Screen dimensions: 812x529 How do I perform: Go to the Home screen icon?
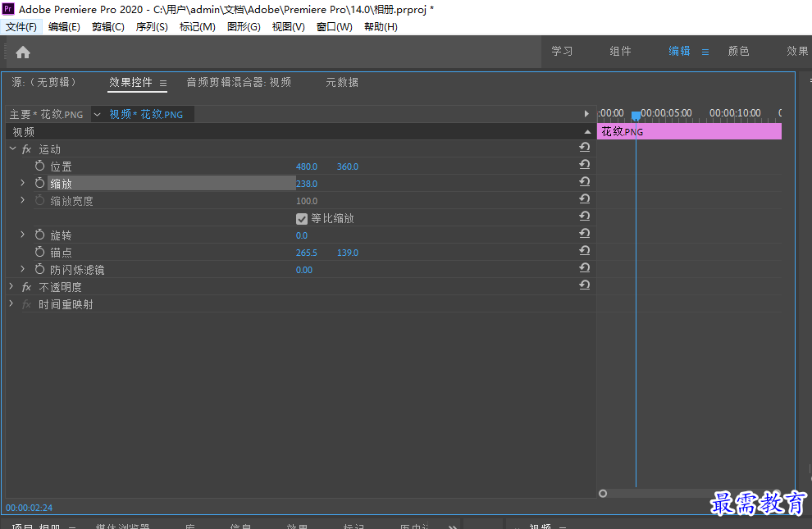(23, 52)
